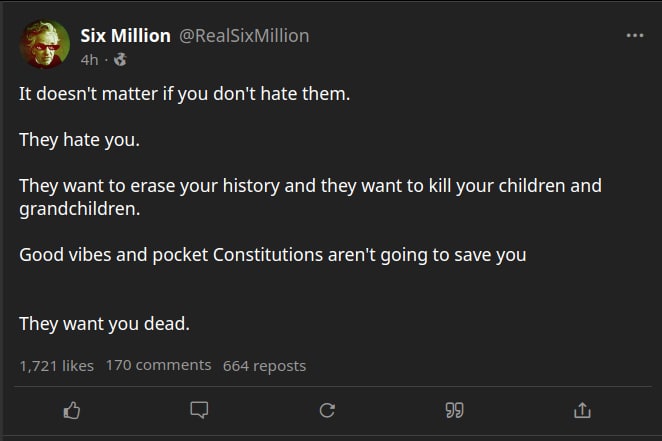Image resolution: width=662 pixels, height=441 pixels.
Task: Click the first line of the post text
Action: point(185,95)
